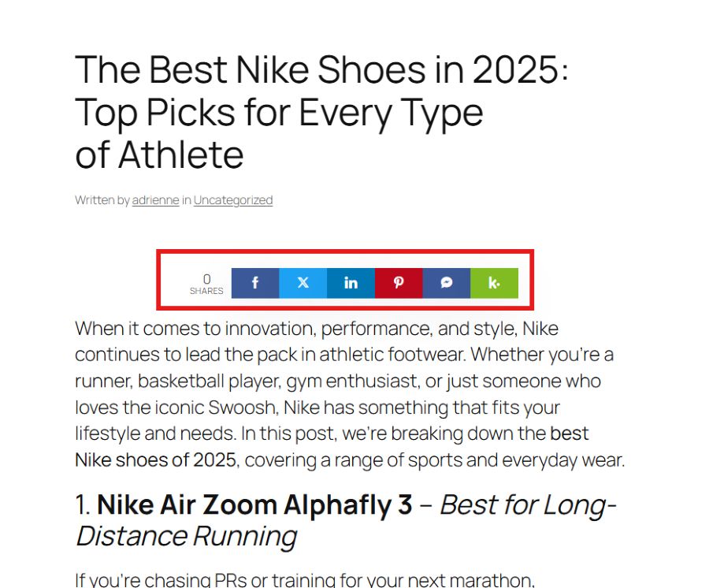Click the word Swoosh in the intro paragraph
Image resolution: width=709 pixels, height=588 pixels.
tap(243, 408)
